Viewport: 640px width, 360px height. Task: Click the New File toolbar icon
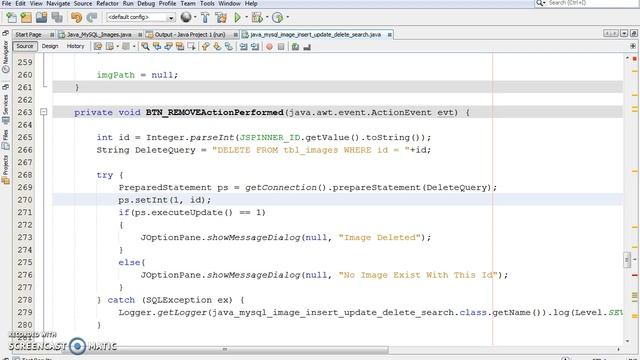pos(11,17)
